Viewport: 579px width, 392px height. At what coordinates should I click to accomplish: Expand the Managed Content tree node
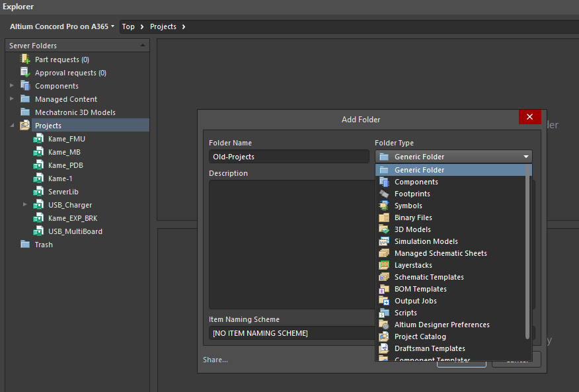[12, 98]
